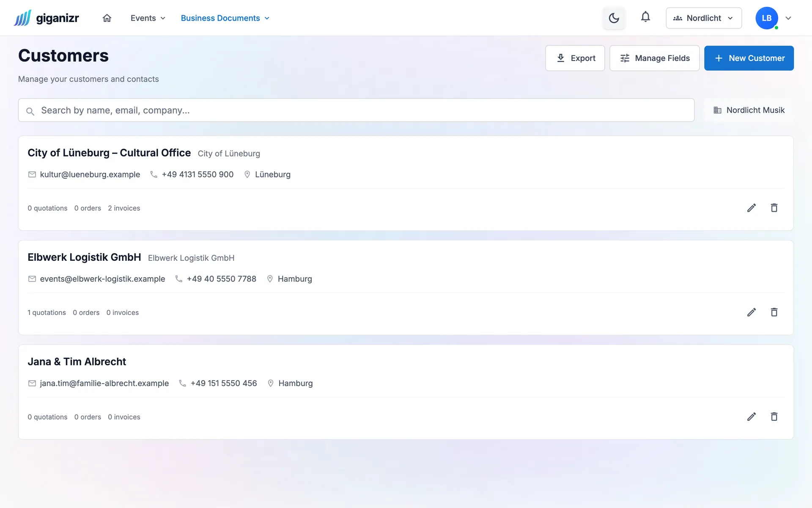Focus the customer search field

pos(356,110)
